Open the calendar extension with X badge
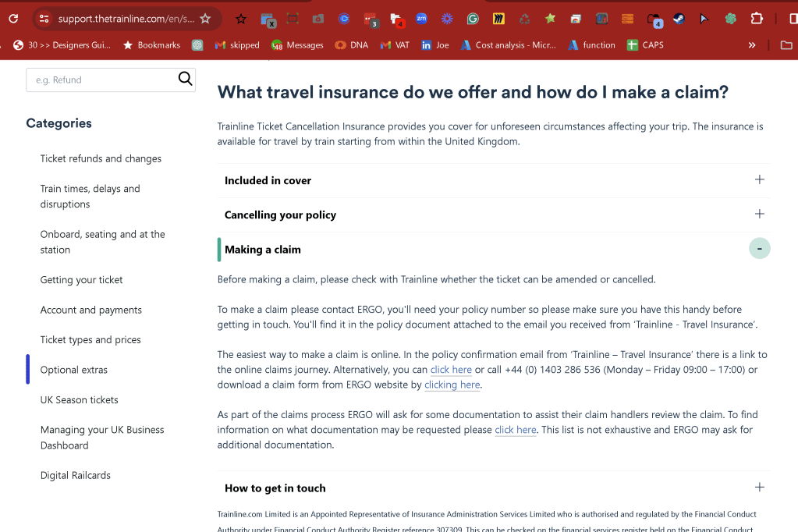This screenshot has height=532, width=798. pyautogui.click(x=268, y=20)
